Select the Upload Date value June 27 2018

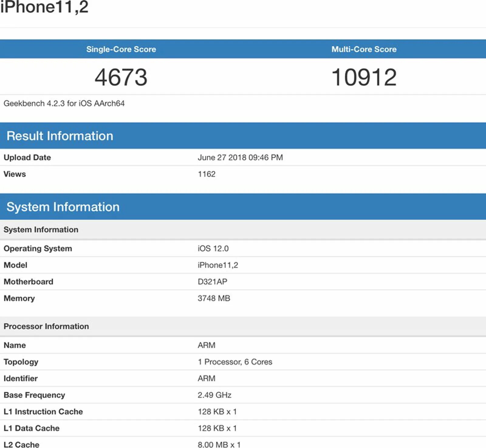coord(240,157)
